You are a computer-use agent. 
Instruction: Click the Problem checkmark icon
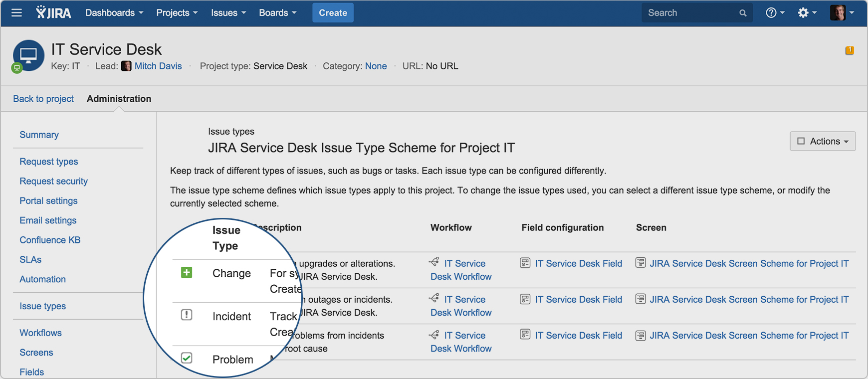click(x=187, y=358)
